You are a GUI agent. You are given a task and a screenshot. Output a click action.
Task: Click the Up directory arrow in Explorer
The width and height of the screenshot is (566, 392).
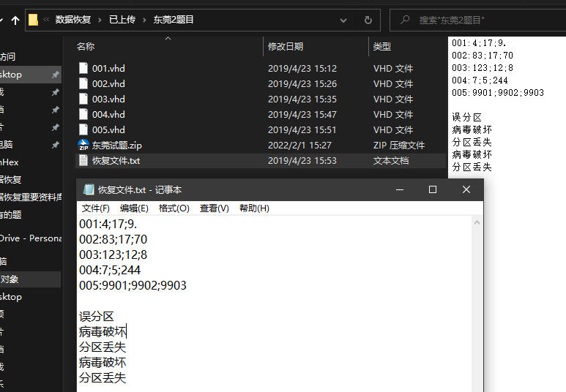pyautogui.click(x=15, y=20)
